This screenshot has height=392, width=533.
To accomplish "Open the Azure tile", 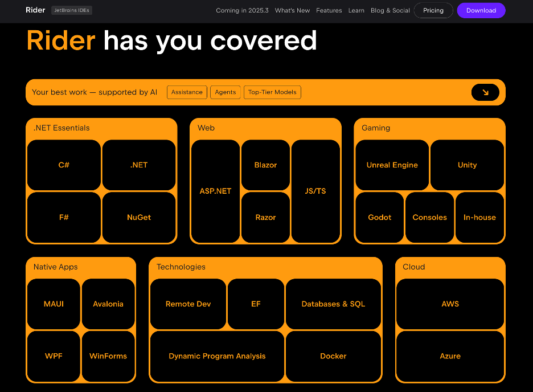I will 450,356.
